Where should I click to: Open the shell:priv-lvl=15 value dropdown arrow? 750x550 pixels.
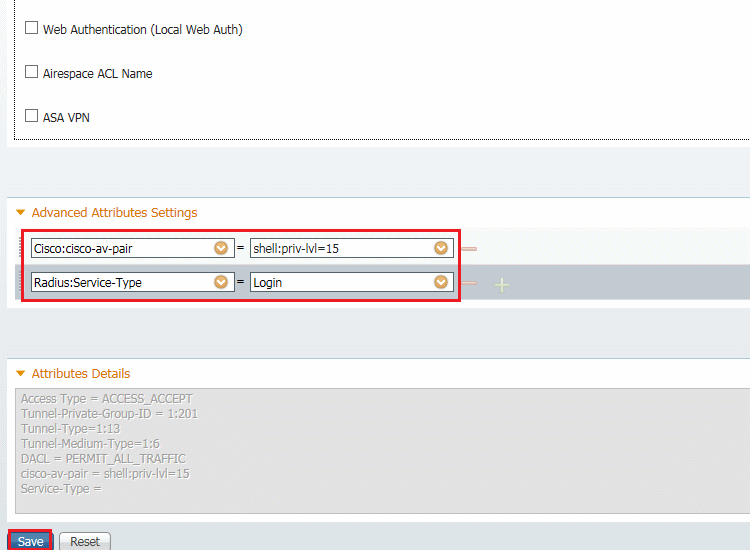(x=441, y=248)
